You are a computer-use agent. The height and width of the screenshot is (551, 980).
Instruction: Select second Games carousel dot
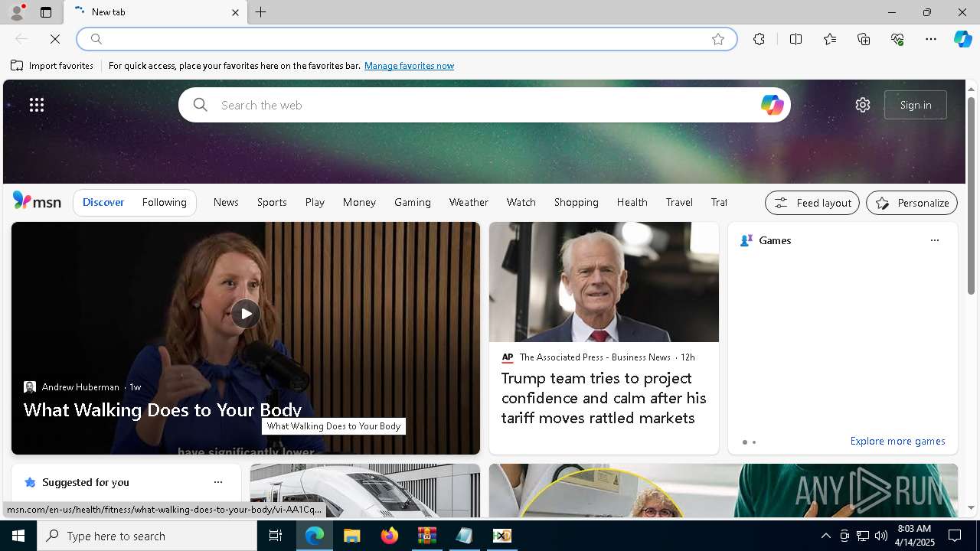[x=754, y=442]
